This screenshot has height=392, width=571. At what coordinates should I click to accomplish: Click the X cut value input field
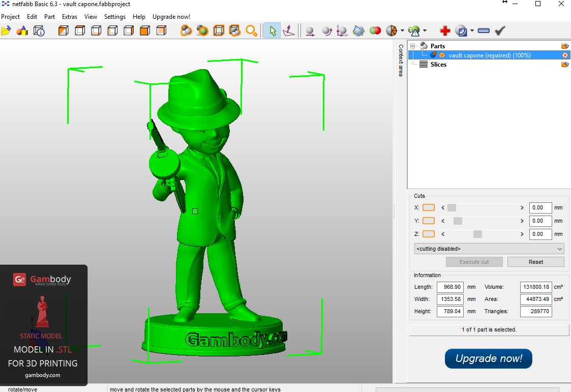point(540,207)
